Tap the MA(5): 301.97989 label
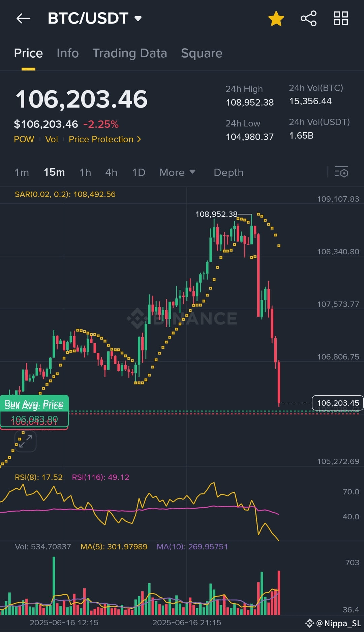This screenshot has width=364, height=632. click(114, 547)
